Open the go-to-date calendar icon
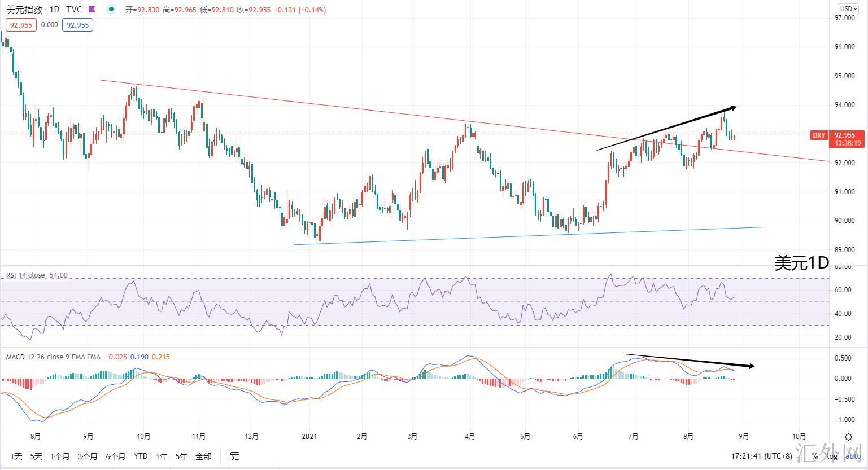This screenshot has height=470, width=868. (235, 456)
